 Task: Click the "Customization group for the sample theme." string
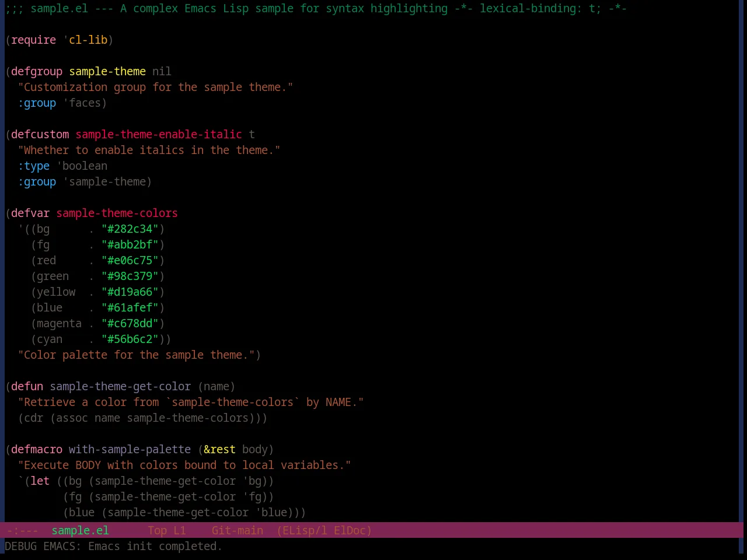tap(155, 87)
